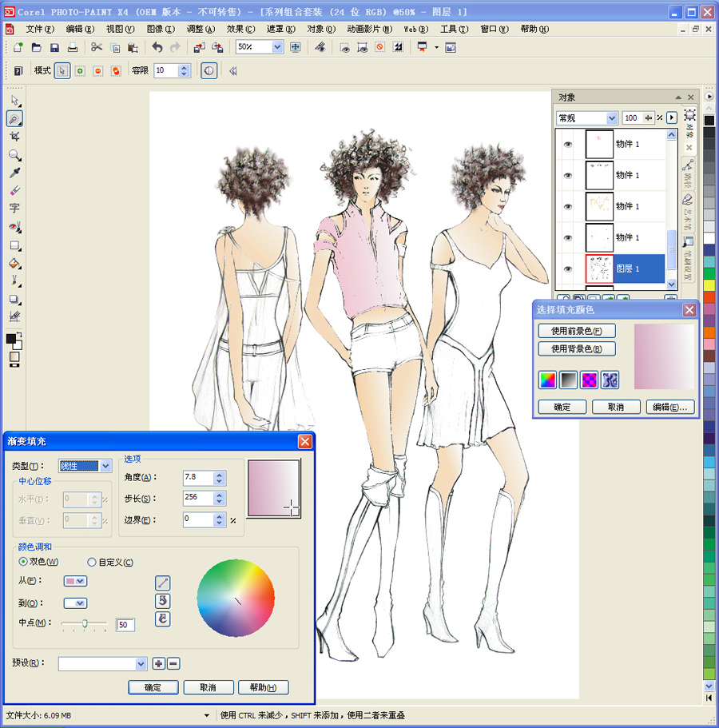Click the 步长(S) steps input field

click(199, 498)
